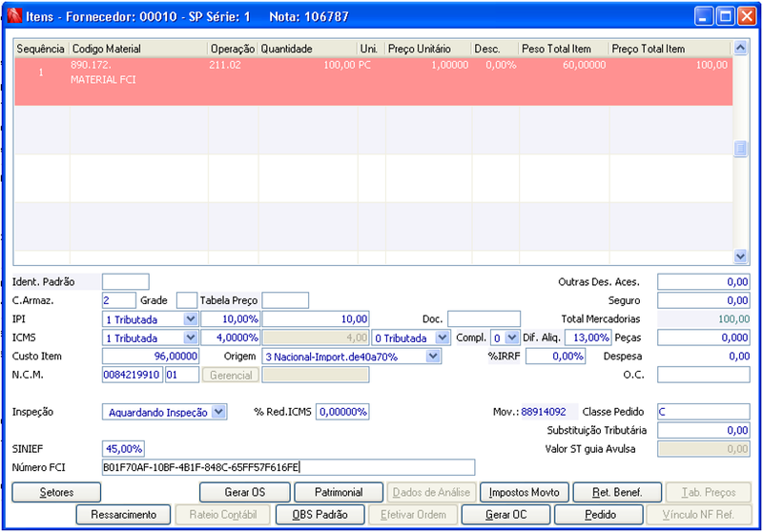Click the Preço Unitário column header
763x532 pixels.
pyautogui.click(x=428, y=49)
